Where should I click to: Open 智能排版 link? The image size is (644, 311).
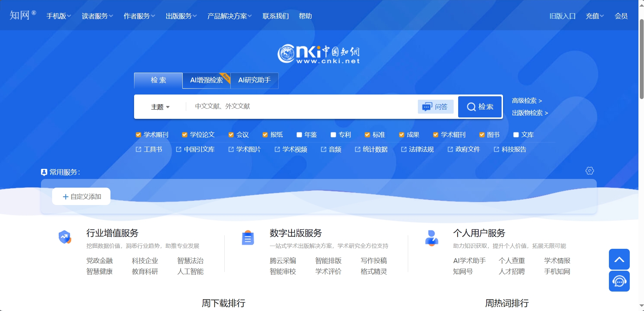pyautogui.click(x=328, y=261)
